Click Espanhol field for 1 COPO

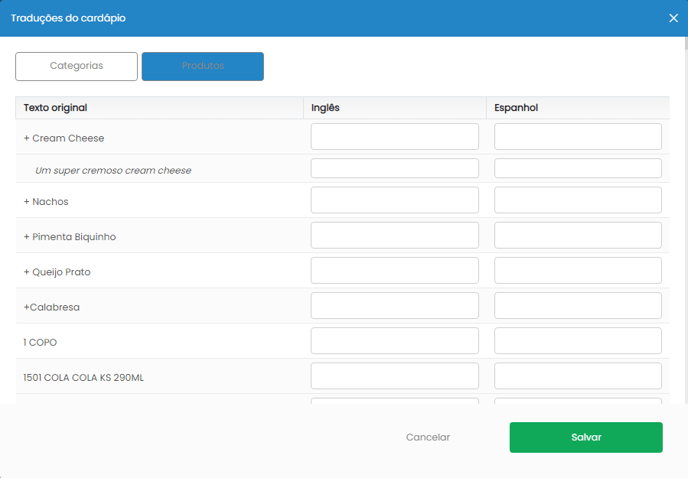578,341
